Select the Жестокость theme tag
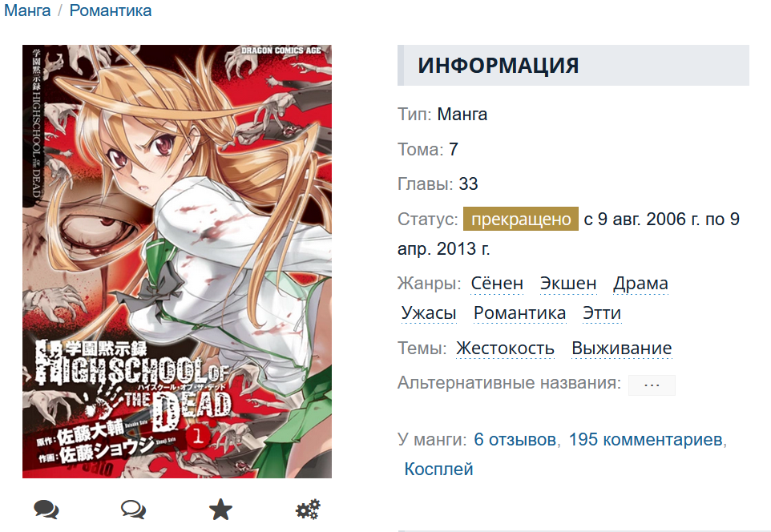This screenshot has width=771, height=532. 505,349
